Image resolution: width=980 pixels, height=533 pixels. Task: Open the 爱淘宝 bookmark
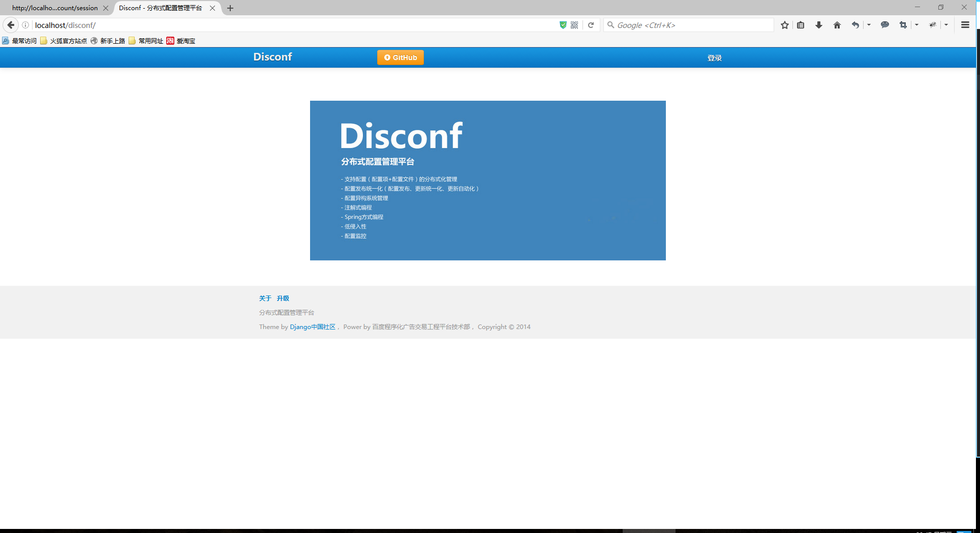pos(181,41)
